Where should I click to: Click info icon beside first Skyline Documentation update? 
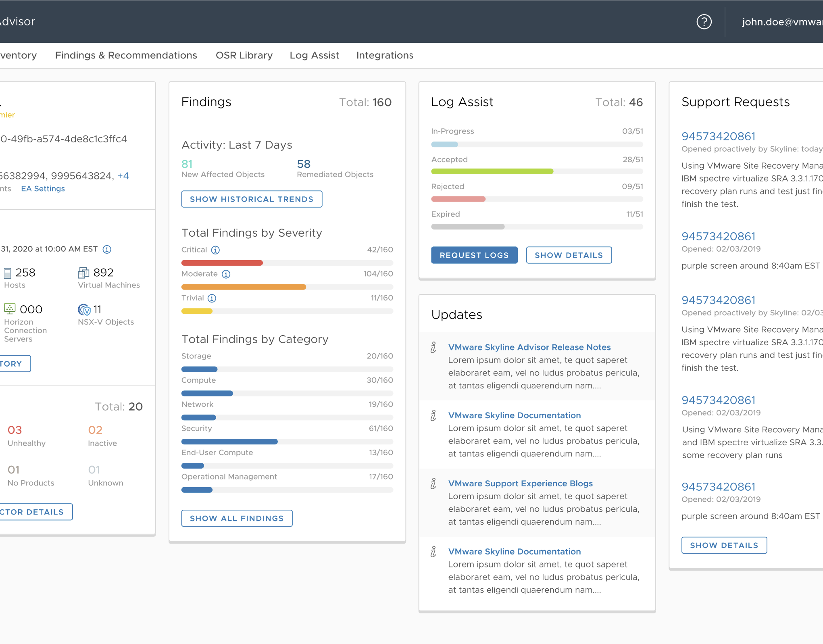(433, 415)
